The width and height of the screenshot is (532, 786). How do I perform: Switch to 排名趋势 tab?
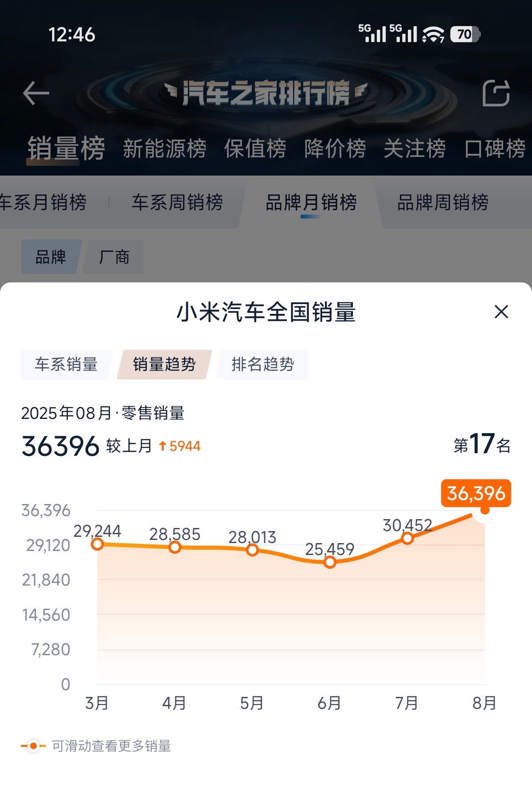pyautogui.click(x=262, y=364)
